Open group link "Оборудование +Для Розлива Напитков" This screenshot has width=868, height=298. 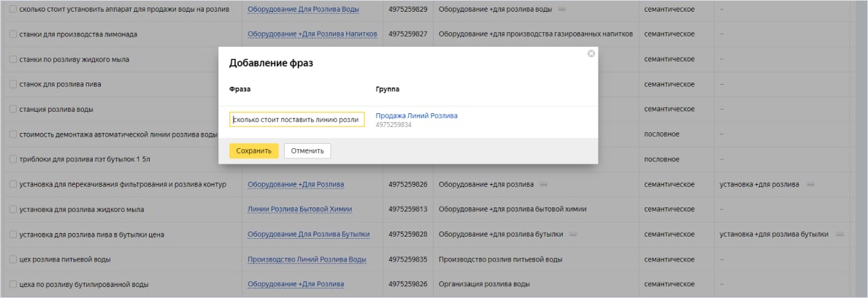click(x=312, y=34)
